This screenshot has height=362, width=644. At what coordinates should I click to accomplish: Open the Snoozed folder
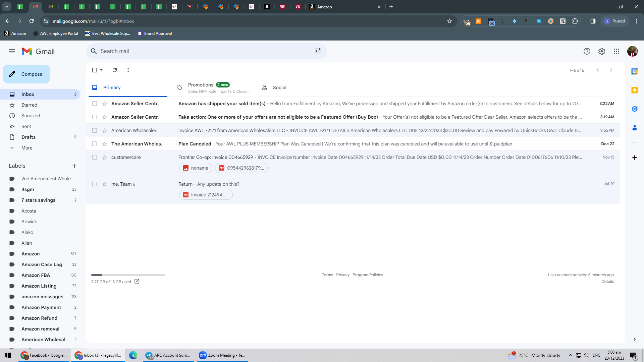pyautogui.click(x=31, y=116)
